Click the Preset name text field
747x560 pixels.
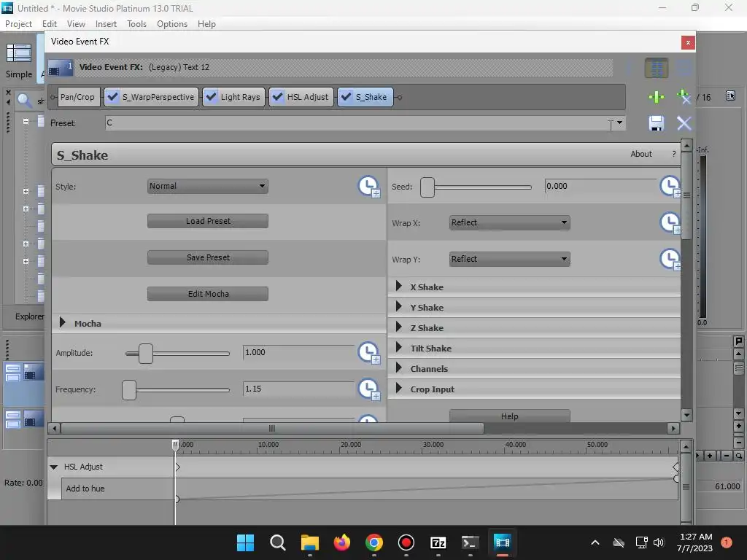[x=360, y=122]
